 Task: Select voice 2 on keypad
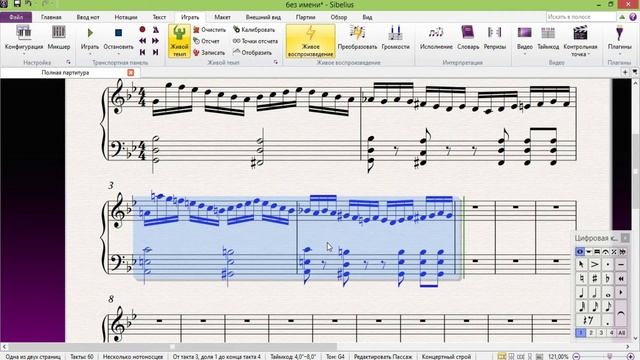[x=591, y=333]
